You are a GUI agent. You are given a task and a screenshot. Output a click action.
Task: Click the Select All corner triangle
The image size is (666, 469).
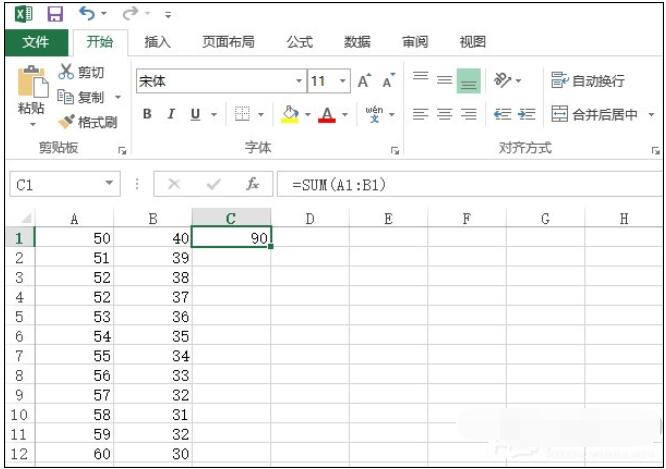click(x=24, y=218)
